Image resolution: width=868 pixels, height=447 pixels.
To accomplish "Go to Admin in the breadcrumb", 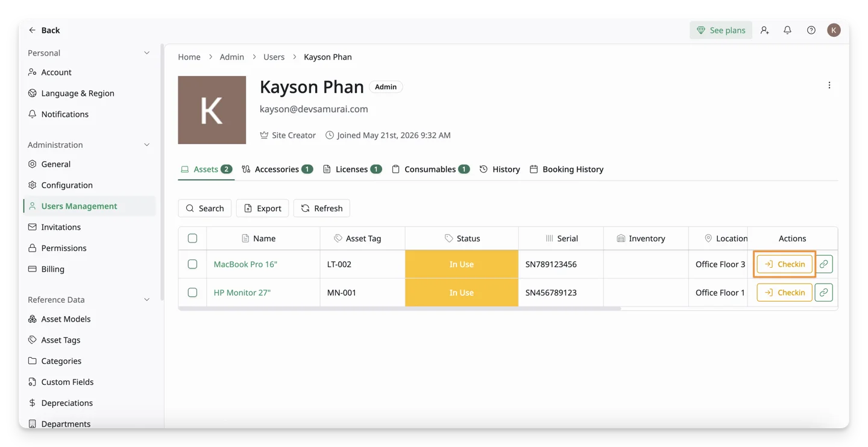I will 232,57.
